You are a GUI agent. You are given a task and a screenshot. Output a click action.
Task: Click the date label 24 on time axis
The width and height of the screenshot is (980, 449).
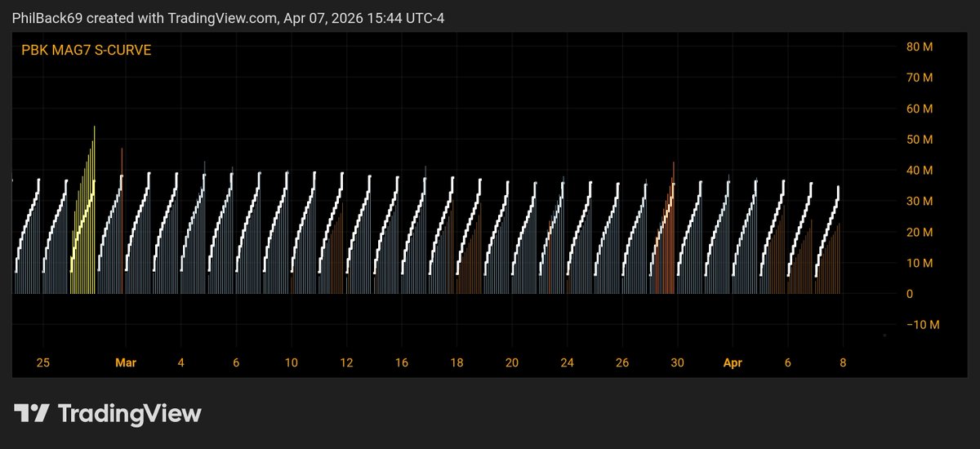coord(567,362)
